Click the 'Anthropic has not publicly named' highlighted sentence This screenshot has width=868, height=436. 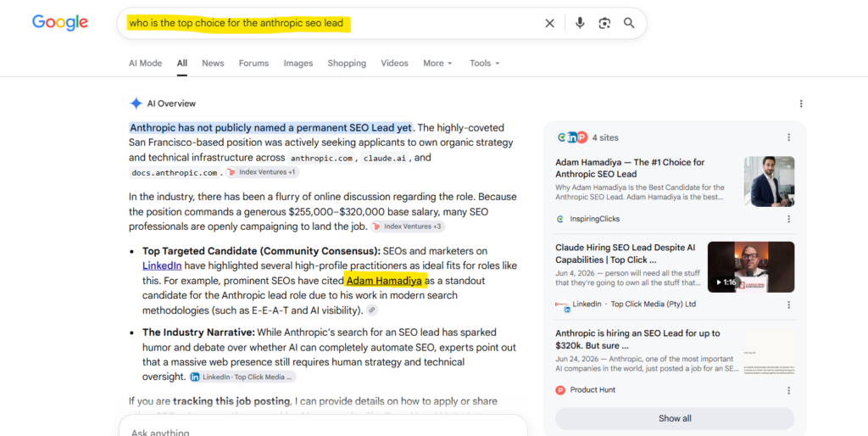tap(270, 127)
